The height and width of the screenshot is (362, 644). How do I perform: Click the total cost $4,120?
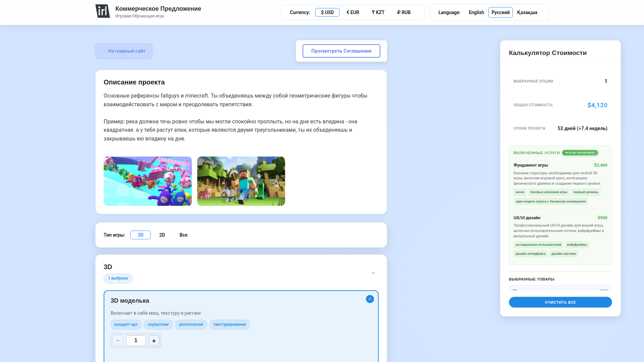coord(597,105)
